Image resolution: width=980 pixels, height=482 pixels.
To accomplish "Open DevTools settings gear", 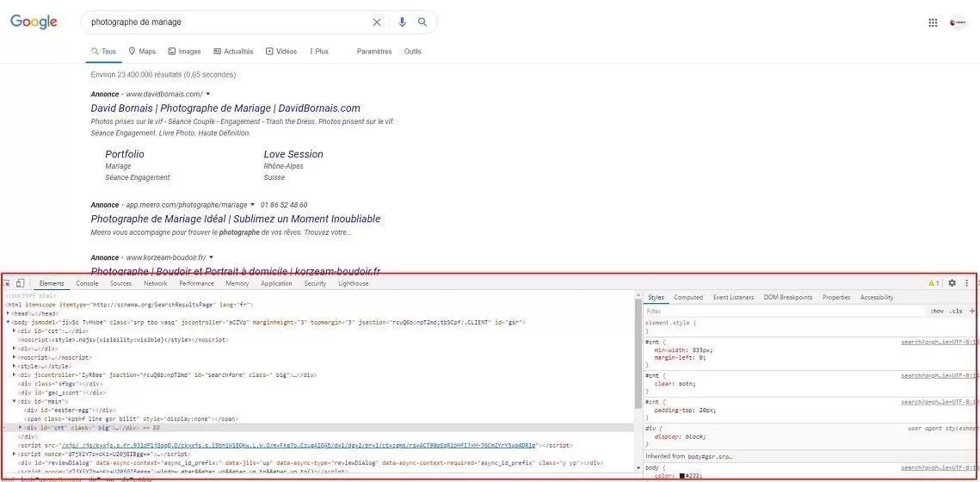I will pos(952,283).
